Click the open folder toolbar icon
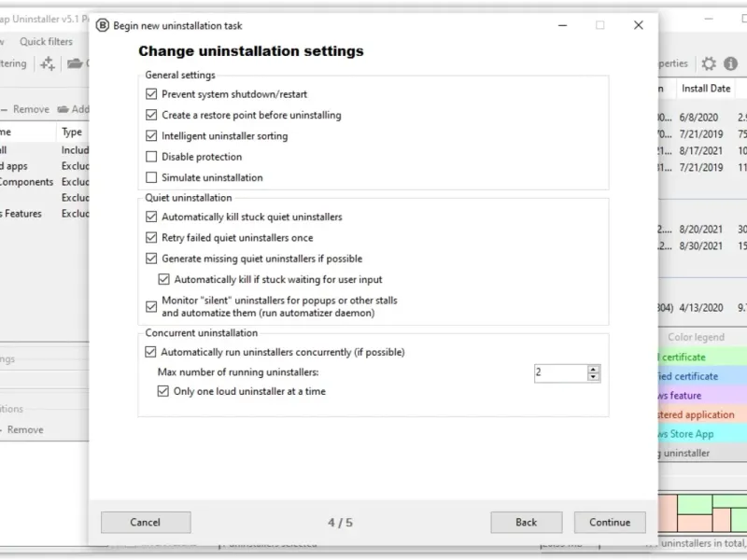Image resolution: width=747 pixels, height=560 pixels. coord(75,63)
